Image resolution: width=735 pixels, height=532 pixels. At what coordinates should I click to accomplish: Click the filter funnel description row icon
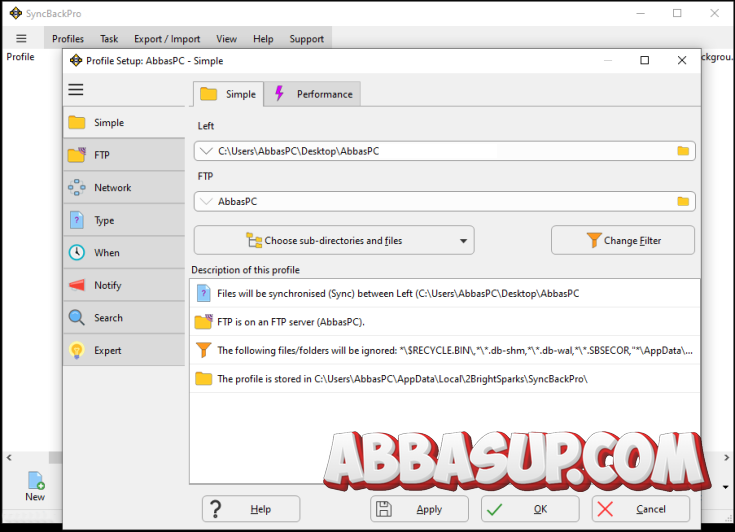pyautogui.click(x=203, y=350)
